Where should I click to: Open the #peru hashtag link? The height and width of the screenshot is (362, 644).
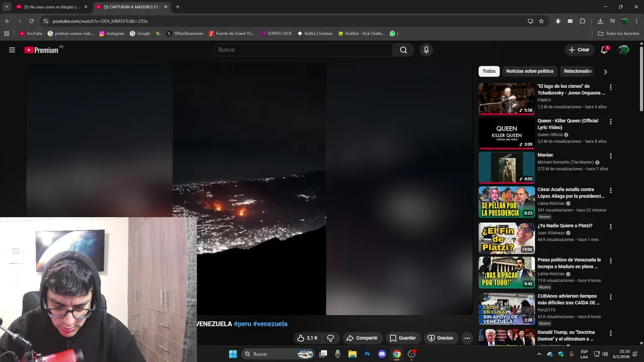click(243, 324)
